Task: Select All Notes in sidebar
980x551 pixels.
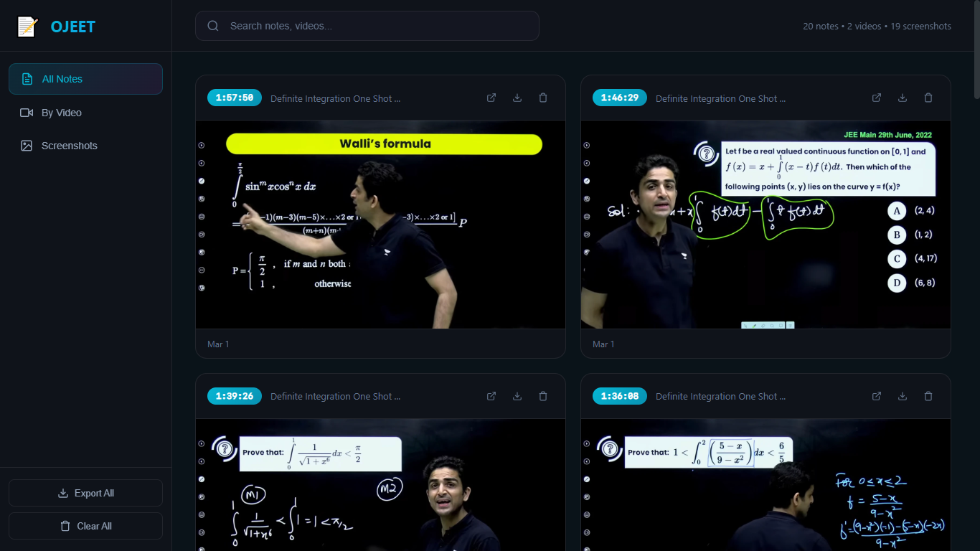Action: pyautogui.click(x=85, y=79)
